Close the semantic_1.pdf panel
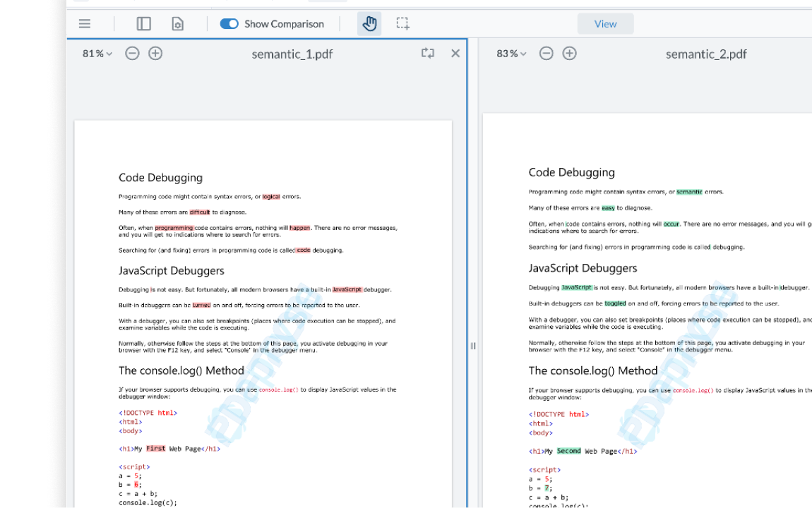 tap(455, 54)
